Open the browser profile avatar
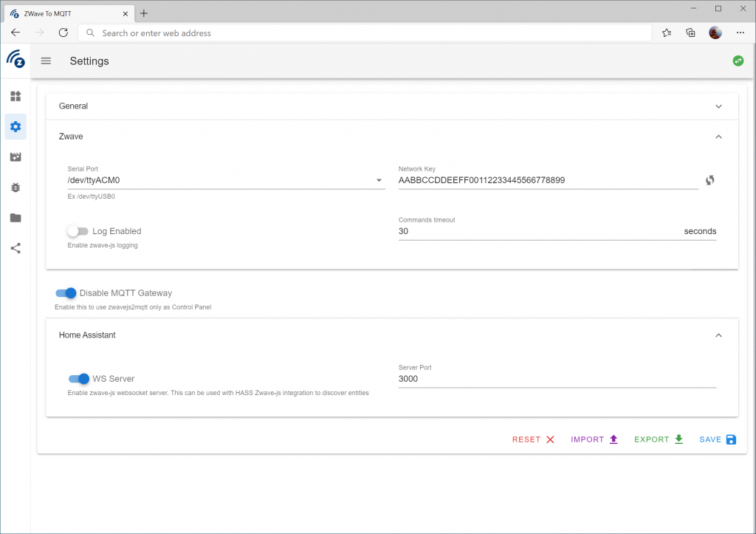 point(715,32)
